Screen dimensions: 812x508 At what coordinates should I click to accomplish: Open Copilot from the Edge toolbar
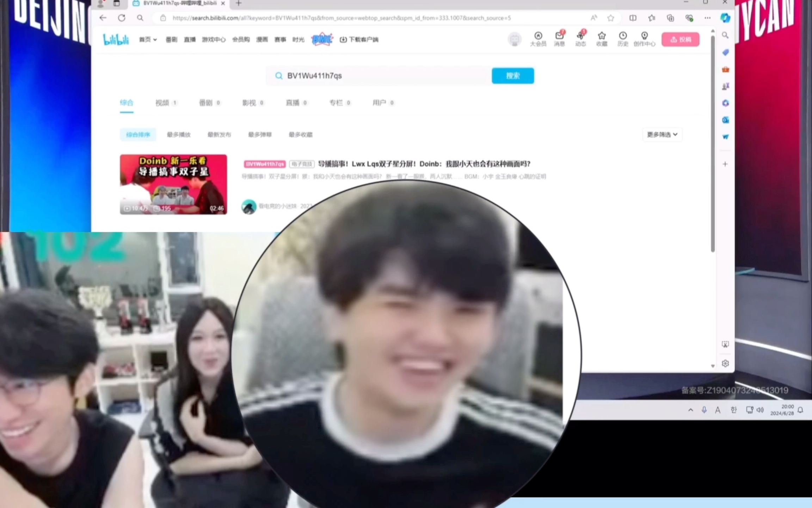point(725,18)
